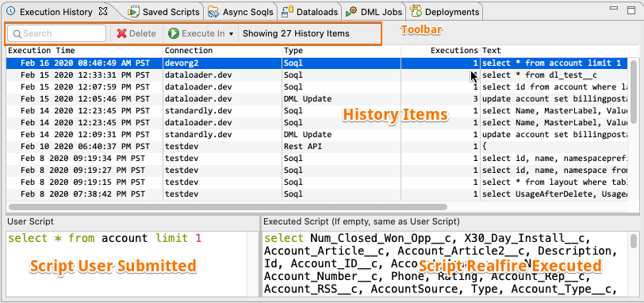The width and height of the screenshot is (644, 303).
Task: Click the red X Delete icon
Action: 121,33
